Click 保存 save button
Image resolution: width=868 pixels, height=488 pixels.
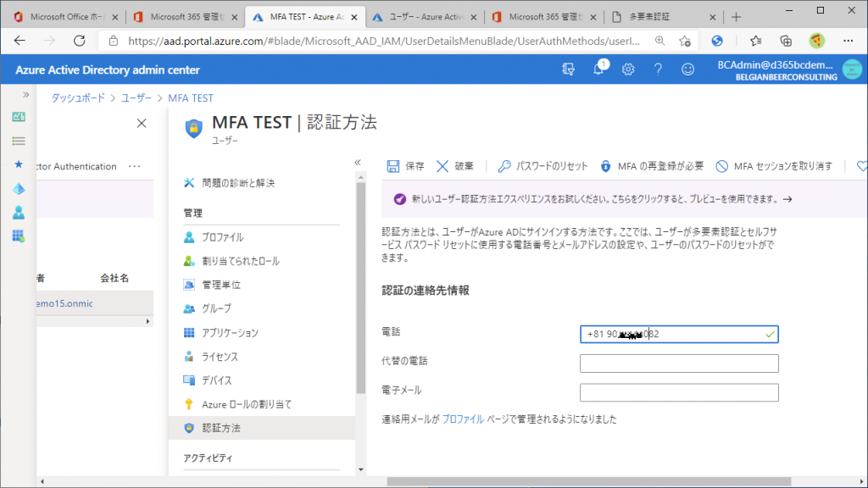406,166
